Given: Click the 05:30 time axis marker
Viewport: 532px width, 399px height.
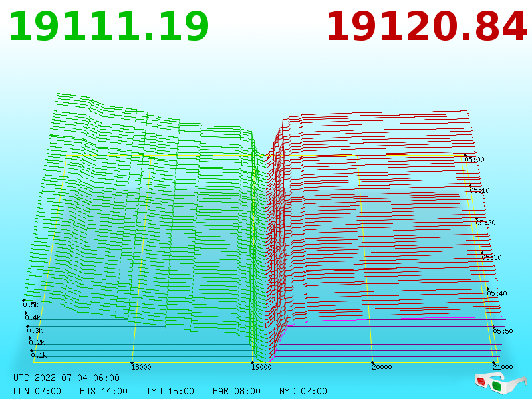Looking at the screenshot, I should (491, 257).
